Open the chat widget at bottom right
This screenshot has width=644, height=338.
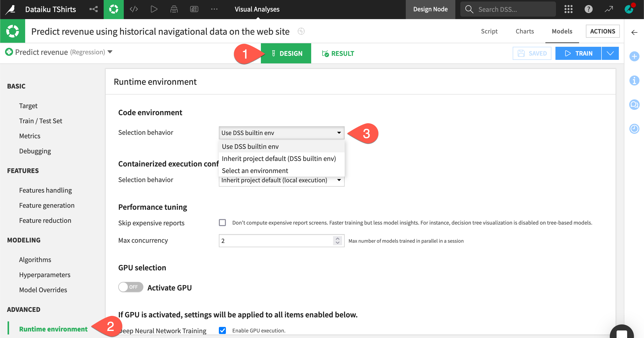622,331
